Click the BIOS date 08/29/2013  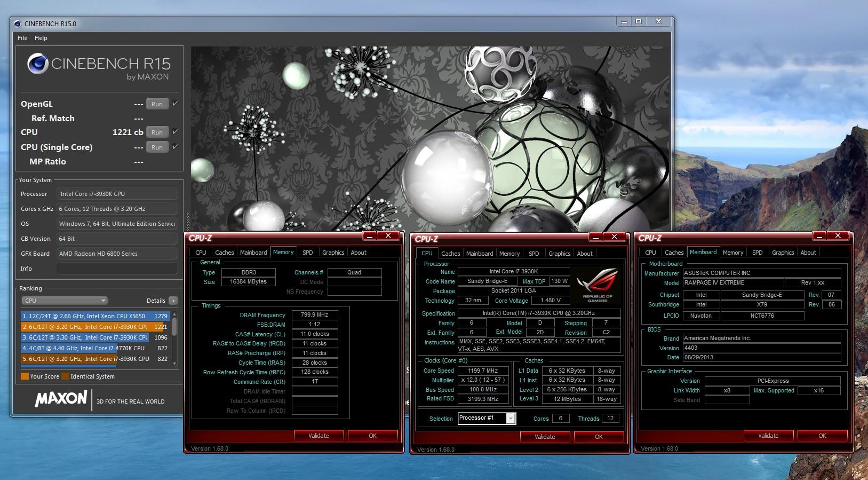pyautogui.click(x=762, y=358)
